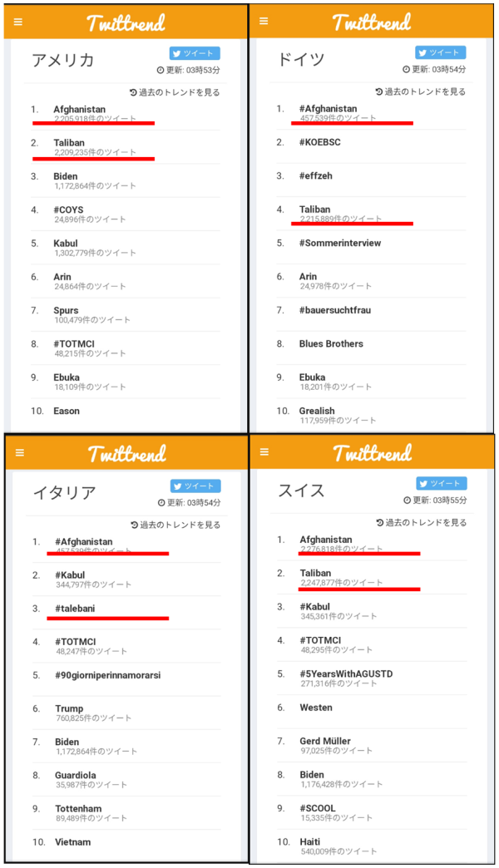Viewport: 499px width, 868px height.
Task: Open 過去のトレンドを見る in アメリカ panel
Action: [x=175, y=92]
